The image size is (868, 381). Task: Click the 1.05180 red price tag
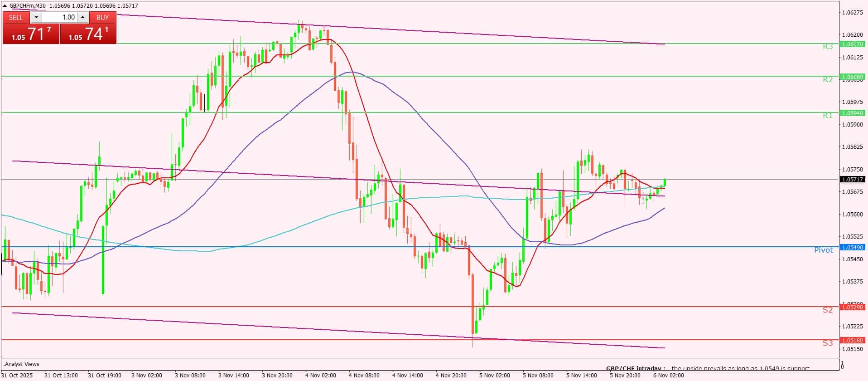[852, 340]
